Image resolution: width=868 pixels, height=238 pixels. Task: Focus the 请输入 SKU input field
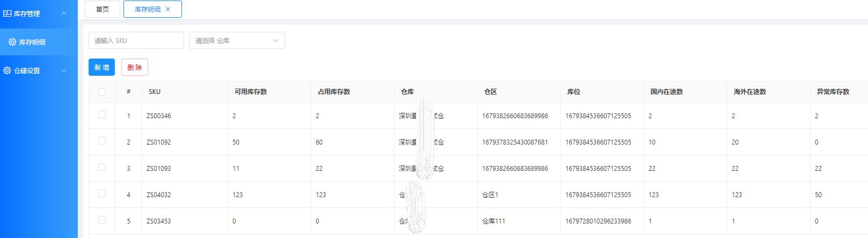[x=136, y=40]
